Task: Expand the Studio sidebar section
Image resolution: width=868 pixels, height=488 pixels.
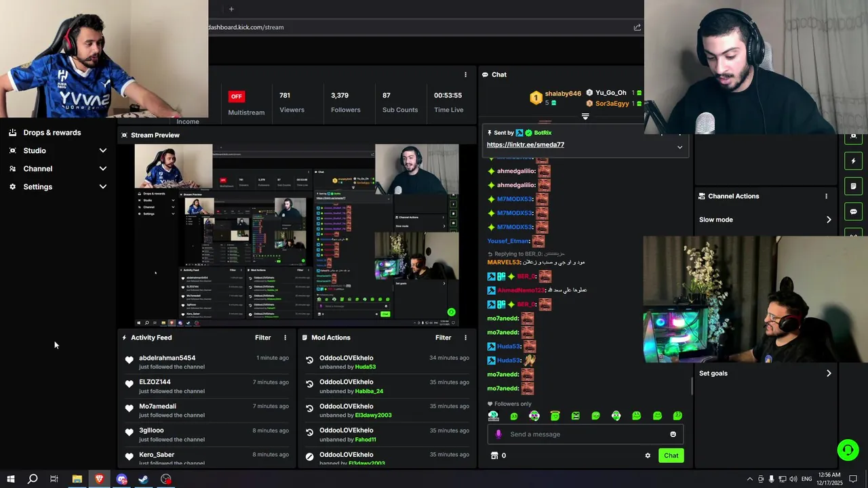Action: [x=103, y=150]
